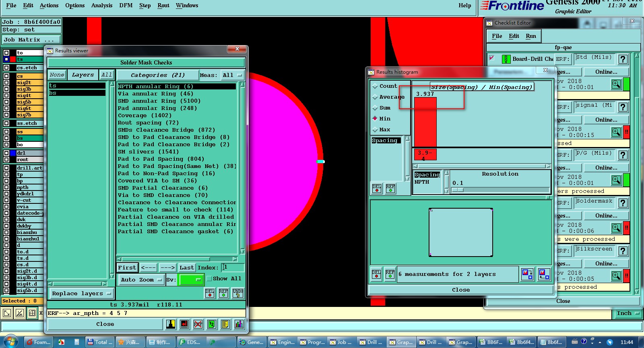Image resolution: width=644 pixels, height=348 pixels.
Task: Toggle the checkmark on Board-Drill Checks row
Action: (x=492, y=58)
